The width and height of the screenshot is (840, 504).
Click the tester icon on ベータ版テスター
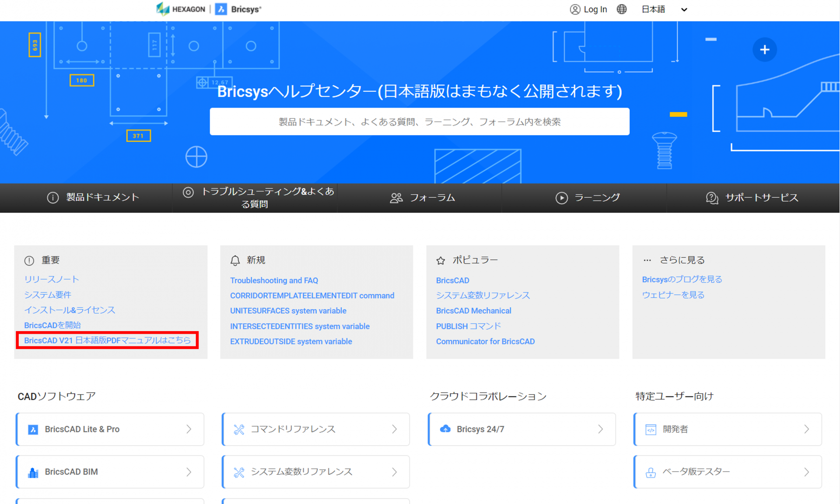651,472
